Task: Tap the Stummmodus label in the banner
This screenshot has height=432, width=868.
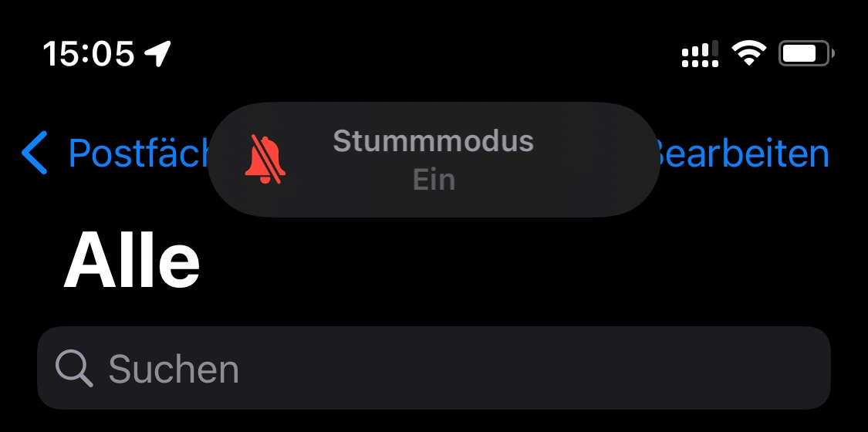Action: click(434, 141)
